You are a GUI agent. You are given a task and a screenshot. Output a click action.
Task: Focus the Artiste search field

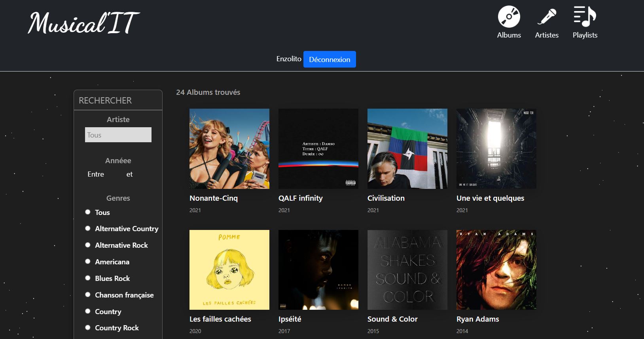(x=118, y=135)
